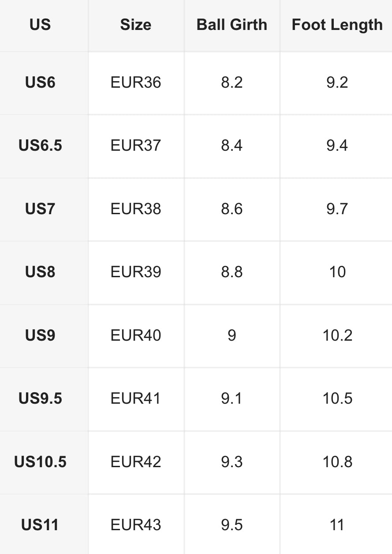Click the 9.7 foot length value

337,209
